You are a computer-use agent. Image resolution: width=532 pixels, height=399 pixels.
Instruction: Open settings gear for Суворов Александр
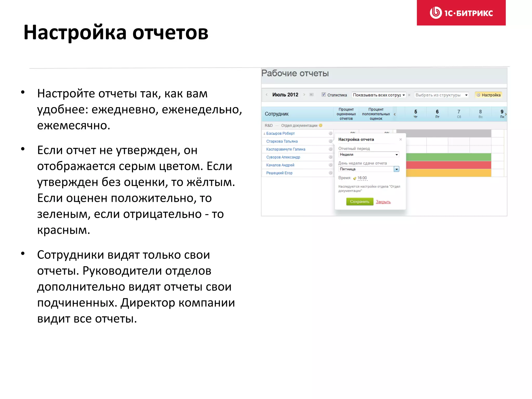[330, 157]
